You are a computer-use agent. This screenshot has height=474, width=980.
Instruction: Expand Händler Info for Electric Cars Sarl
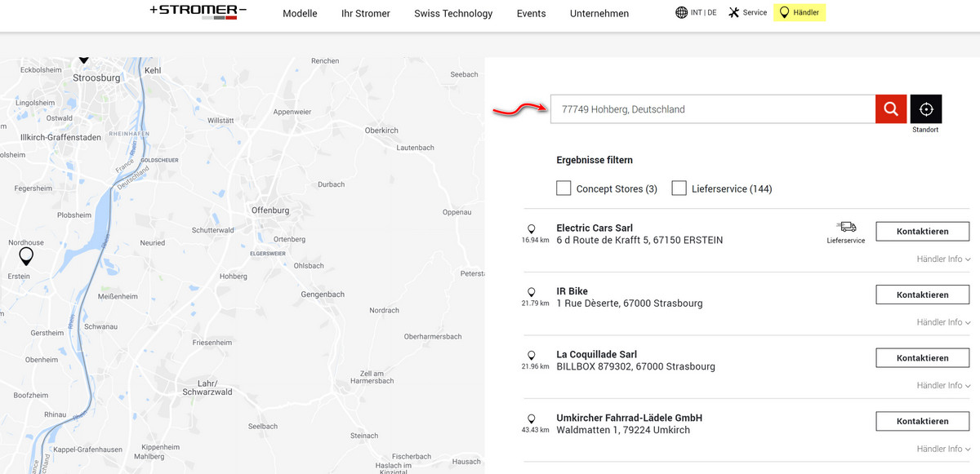(943, 259)
